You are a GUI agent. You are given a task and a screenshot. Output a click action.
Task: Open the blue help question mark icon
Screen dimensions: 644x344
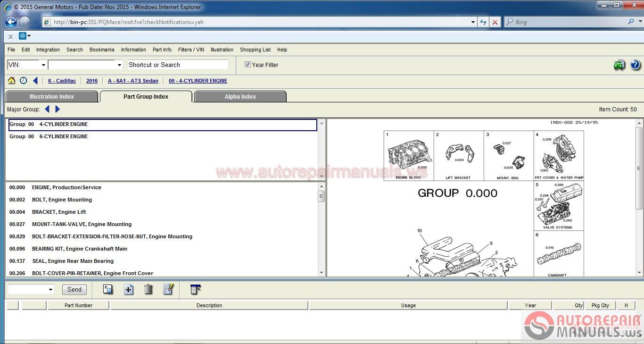click(635, 65)
